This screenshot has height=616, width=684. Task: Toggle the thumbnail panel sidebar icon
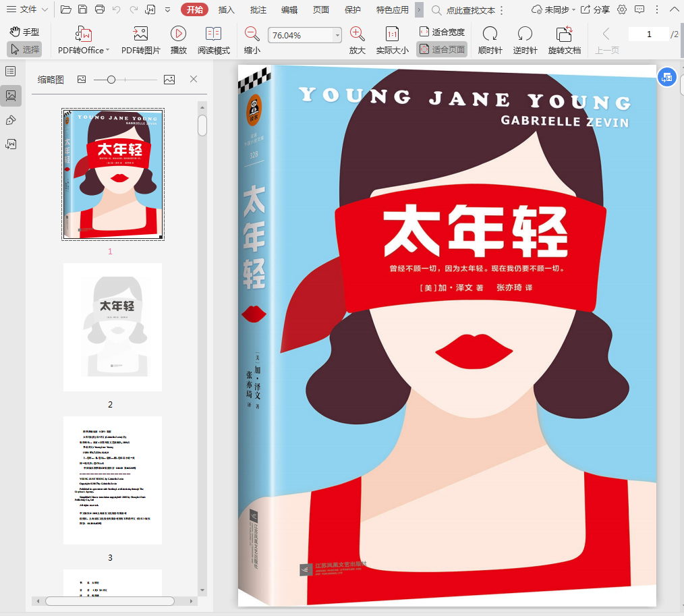coord(11,96)
